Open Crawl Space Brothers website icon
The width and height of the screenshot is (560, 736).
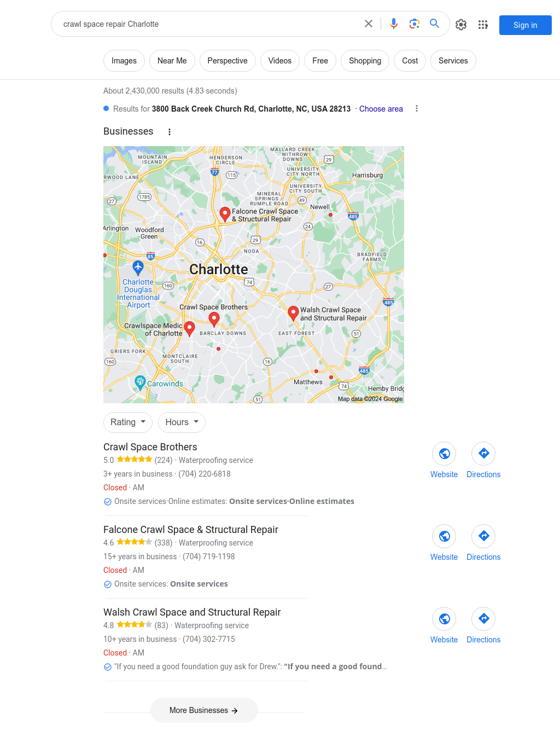coord(444,454)
